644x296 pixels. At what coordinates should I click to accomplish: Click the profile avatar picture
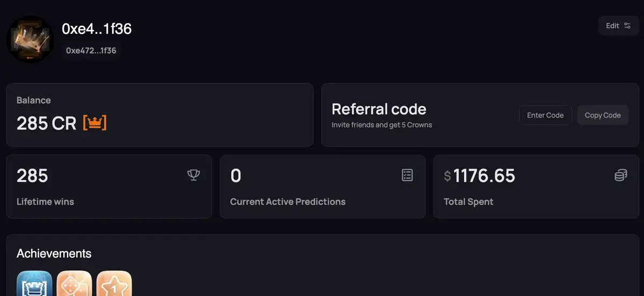(30, 39)
